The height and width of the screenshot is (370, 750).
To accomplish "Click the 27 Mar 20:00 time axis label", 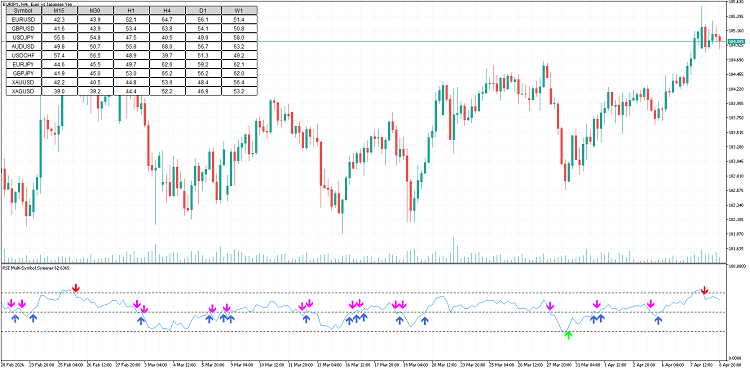I will [x=558, y=364].
